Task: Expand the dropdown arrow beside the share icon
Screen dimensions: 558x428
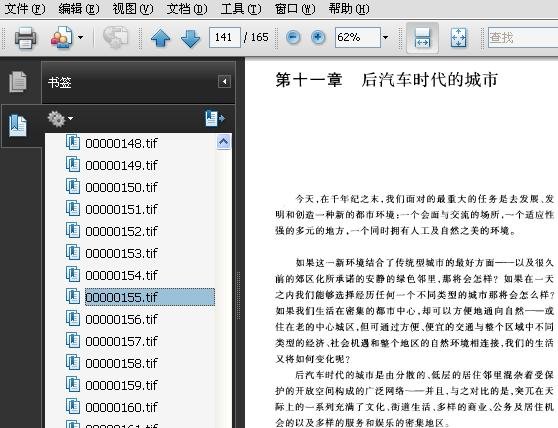Action: tap(80, 37)
